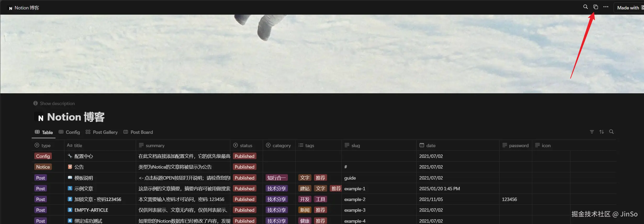Select the Table view tab

[44, 132]
